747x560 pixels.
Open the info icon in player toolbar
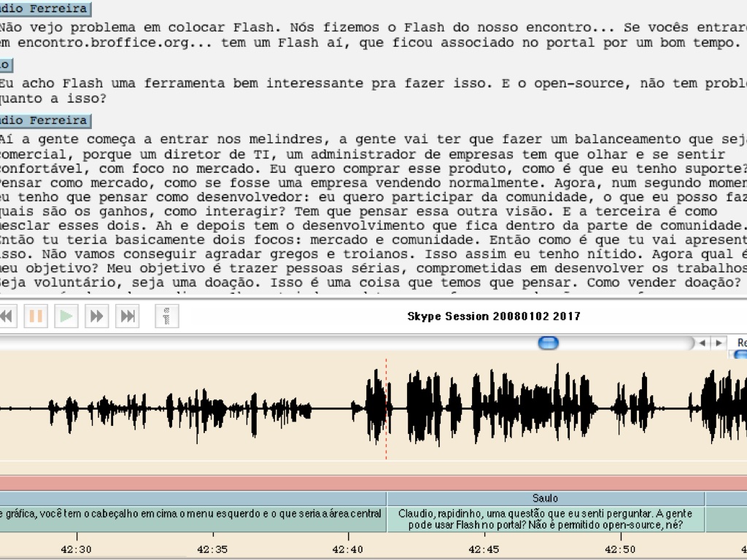click(x=167, y=316)
